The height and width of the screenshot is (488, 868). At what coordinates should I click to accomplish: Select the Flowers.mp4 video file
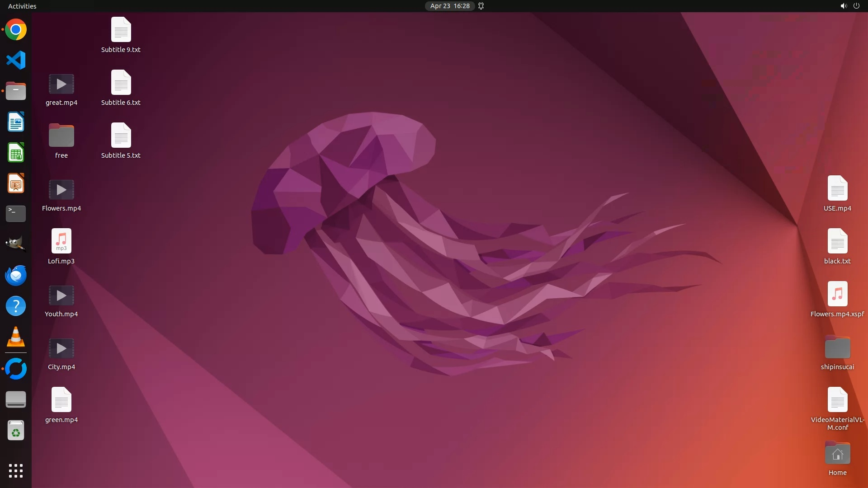click(x=61, y=190)
